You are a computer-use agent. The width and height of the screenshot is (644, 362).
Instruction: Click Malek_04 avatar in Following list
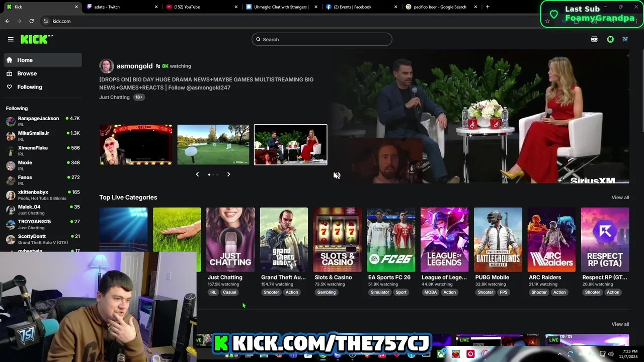[11, 209]
